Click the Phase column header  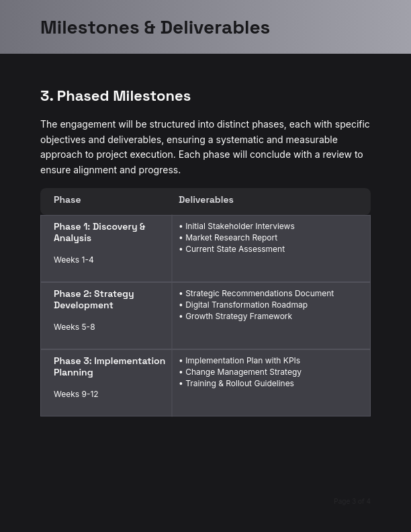[67, 200]
